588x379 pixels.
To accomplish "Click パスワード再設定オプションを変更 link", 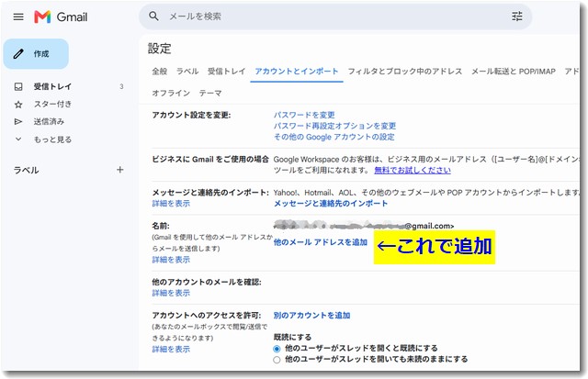I will coord(334,126).
